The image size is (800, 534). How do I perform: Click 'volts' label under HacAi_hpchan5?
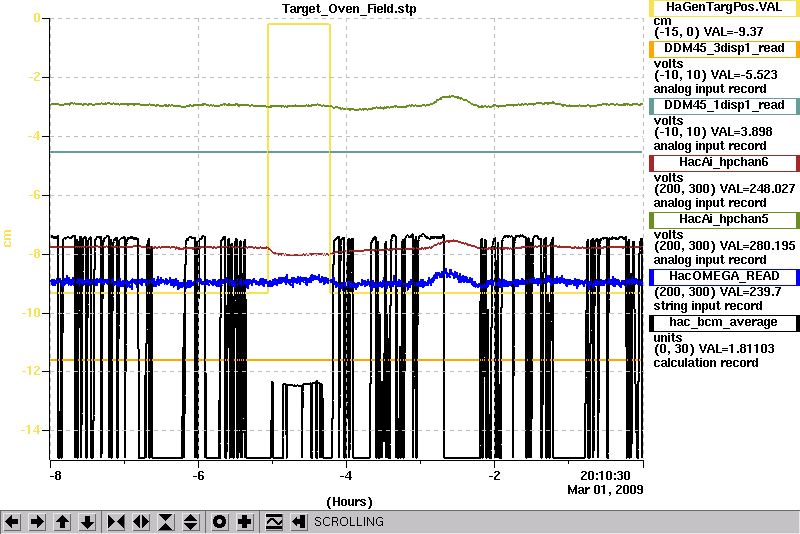[668, 235]
